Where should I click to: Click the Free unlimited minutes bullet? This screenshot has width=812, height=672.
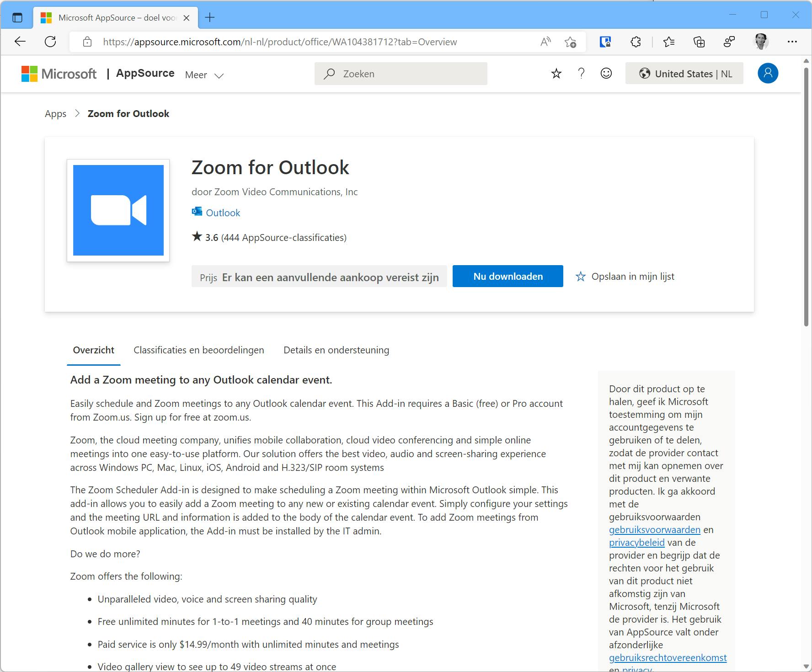tap(265, 622)
